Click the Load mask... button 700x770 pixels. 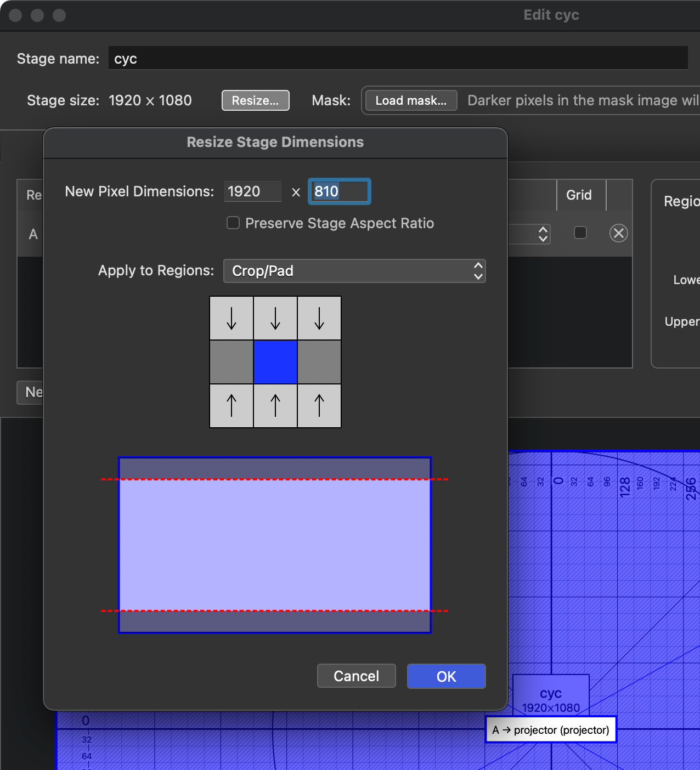coord(411,100)
